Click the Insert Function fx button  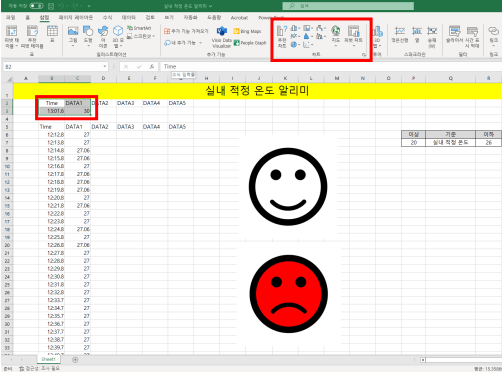152,67
